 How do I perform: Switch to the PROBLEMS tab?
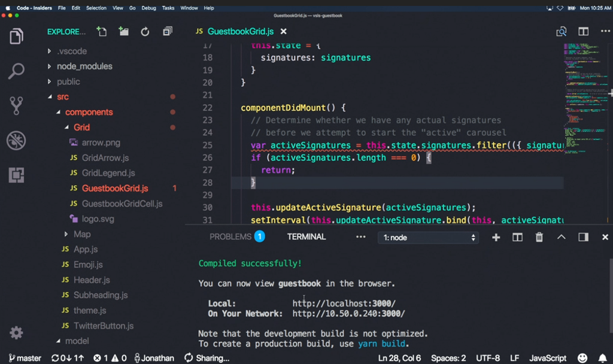230,236
